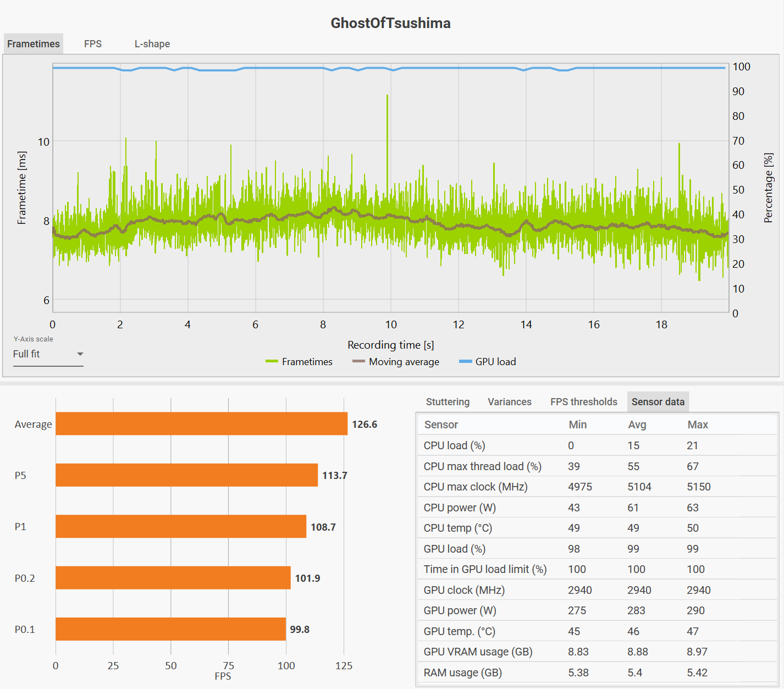This screenshot has height=689, width=784.
Task: Click the GhostOfTsushima chart title
Action: [391, 23]
